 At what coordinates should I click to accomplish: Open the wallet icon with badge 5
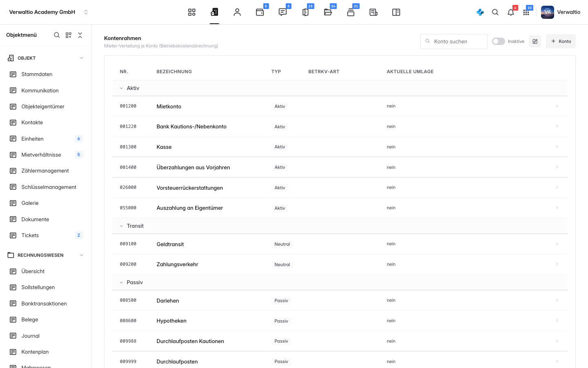[260, 12]
